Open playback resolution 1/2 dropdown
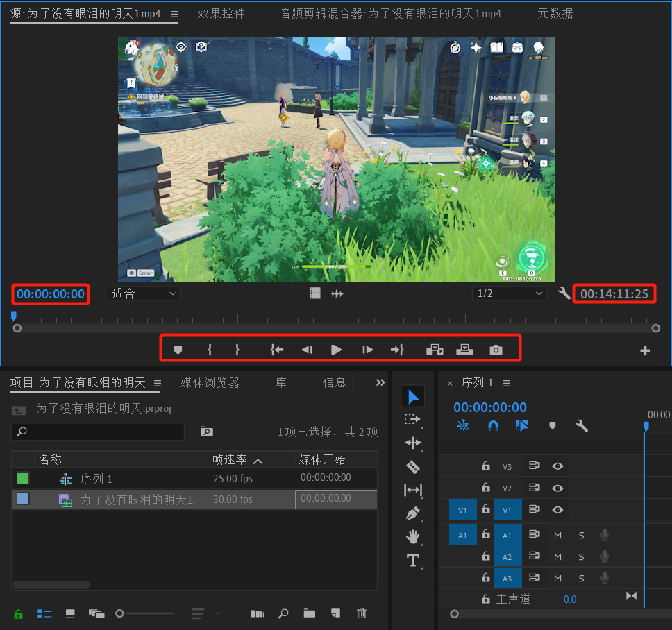 510,293
